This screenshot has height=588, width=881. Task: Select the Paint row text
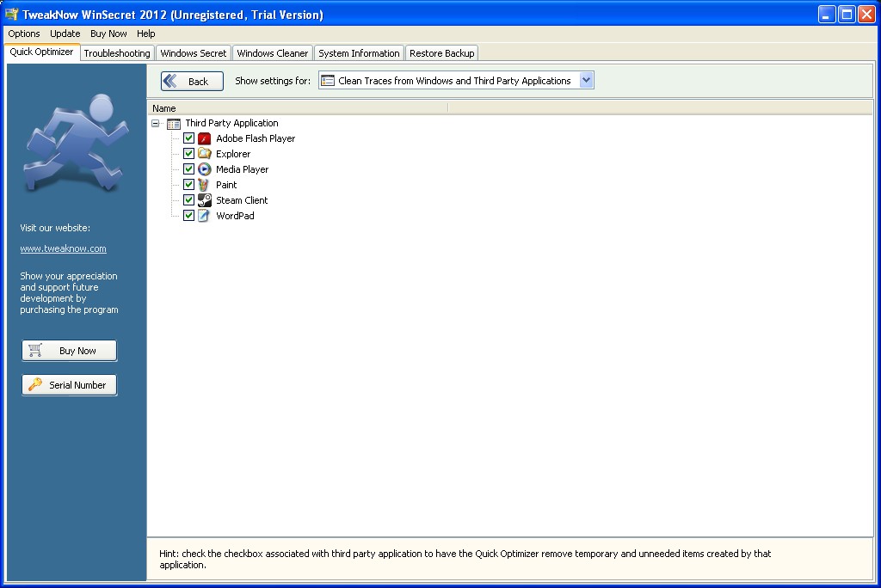(226, 185)
